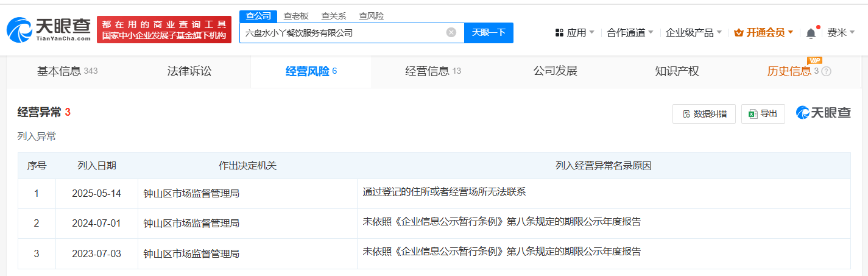Screen dimensions: 868x276
Task: Click the 列入异常 sub-label
Action: [x=37, y=136]
